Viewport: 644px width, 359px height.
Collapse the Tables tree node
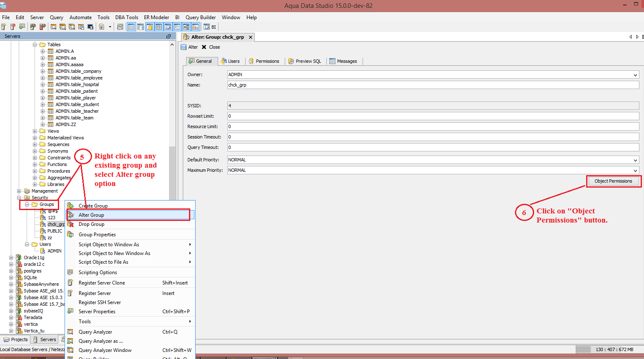click(x=35, y=45)
